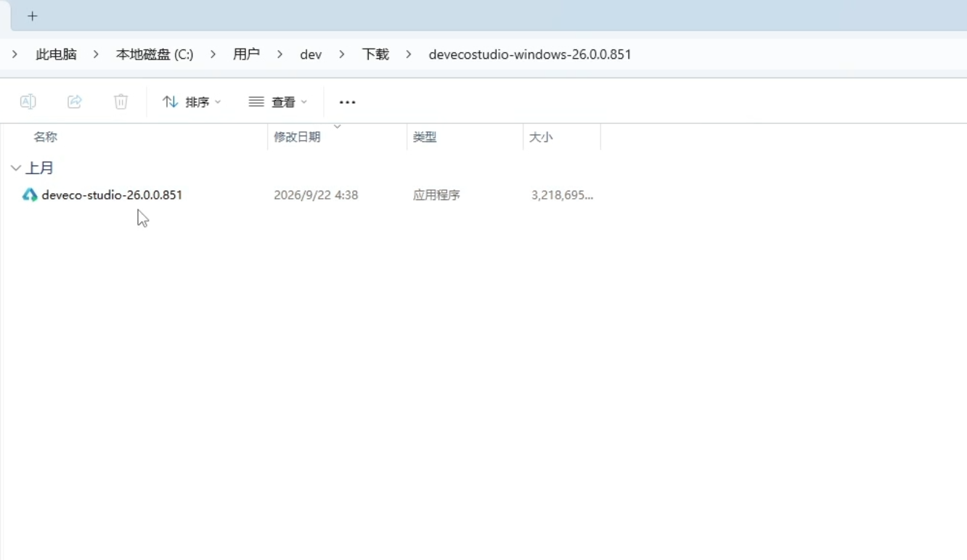Open a new tab with plus icon

[32, 16]
